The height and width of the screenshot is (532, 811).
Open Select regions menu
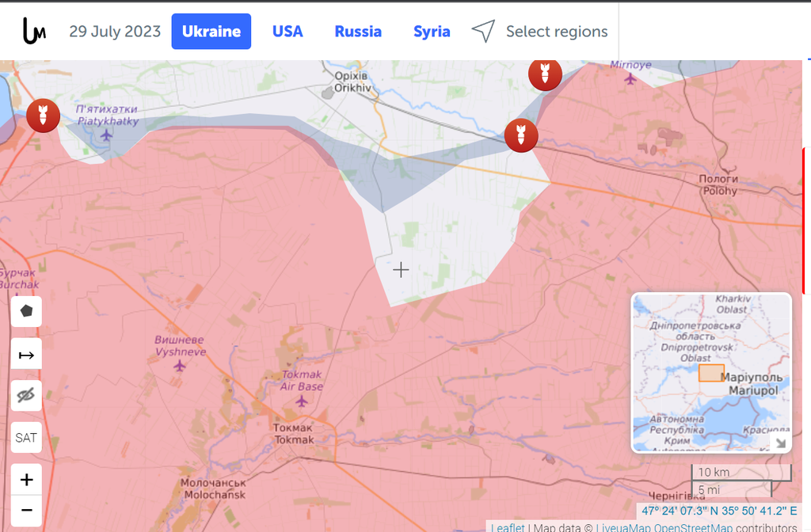tap(557, 32)
